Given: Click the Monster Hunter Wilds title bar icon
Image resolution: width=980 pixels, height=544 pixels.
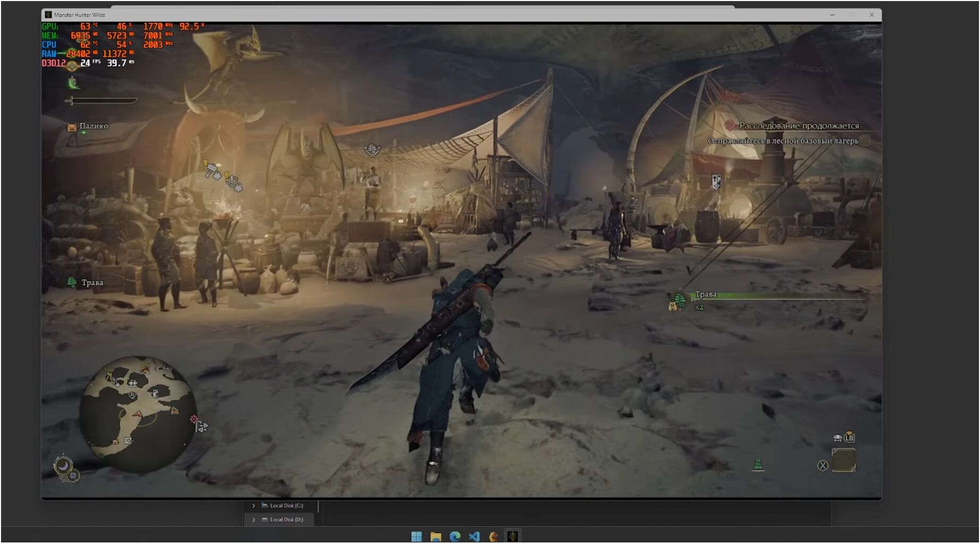Looking at the screenshot, I should tap(48, 15).
